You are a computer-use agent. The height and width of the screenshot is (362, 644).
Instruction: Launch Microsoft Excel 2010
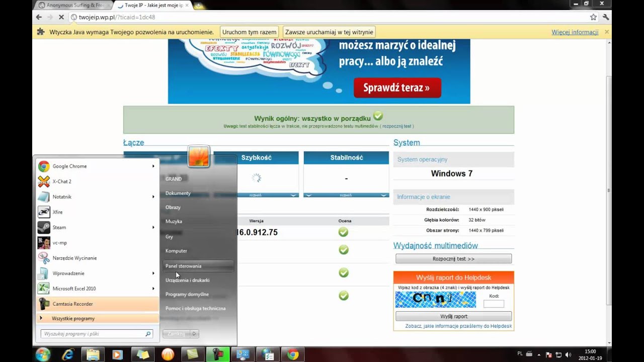(98, 289)
